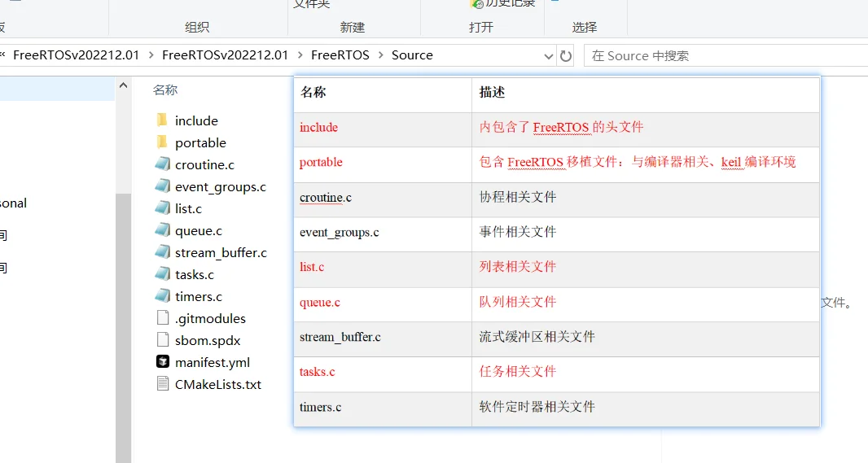The image size is (868, 463).
Task: Go to the FreeRTOS breadcrumb folder
Action: tap(340, 55)
